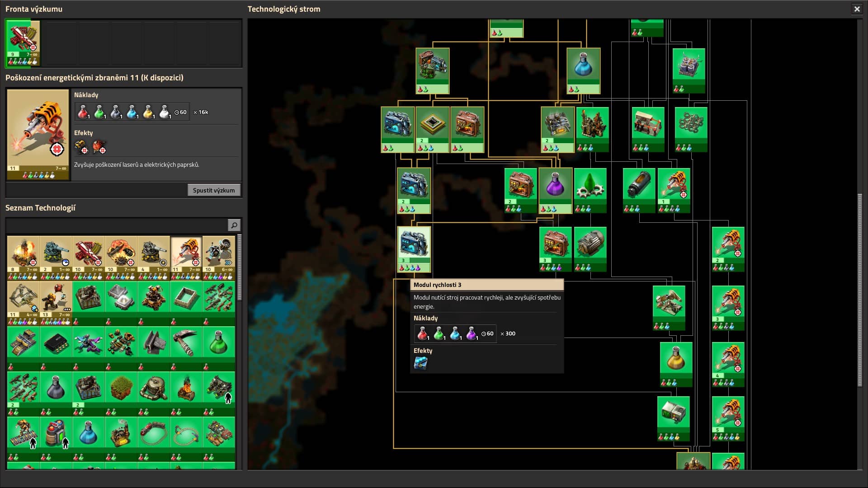The image size is (868, 488).
Task: Click the red science pack in Náklady
Action: click(x=83, y=112)
